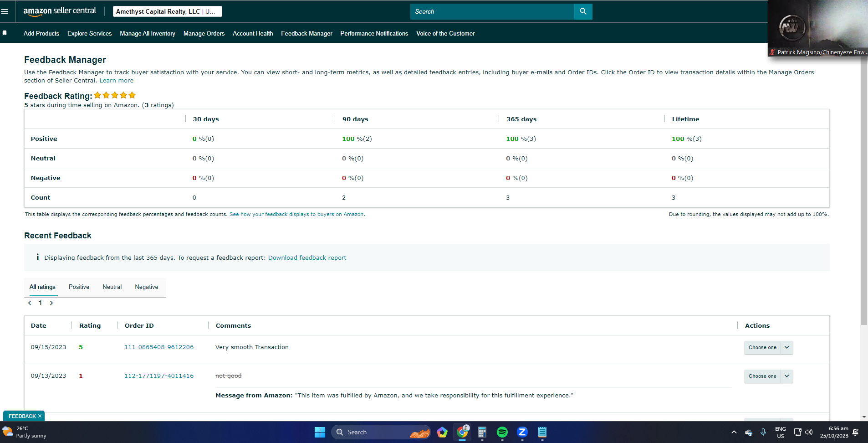Launch the colorful pentagon app on the taskbar
The image size is (868, 443).
[x=442, y=432]
